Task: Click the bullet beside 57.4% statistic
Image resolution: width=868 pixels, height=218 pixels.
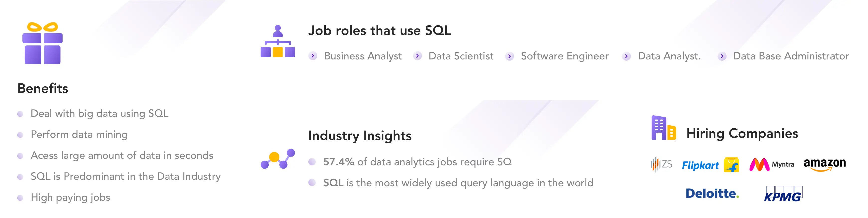Action: click(312, 162)
